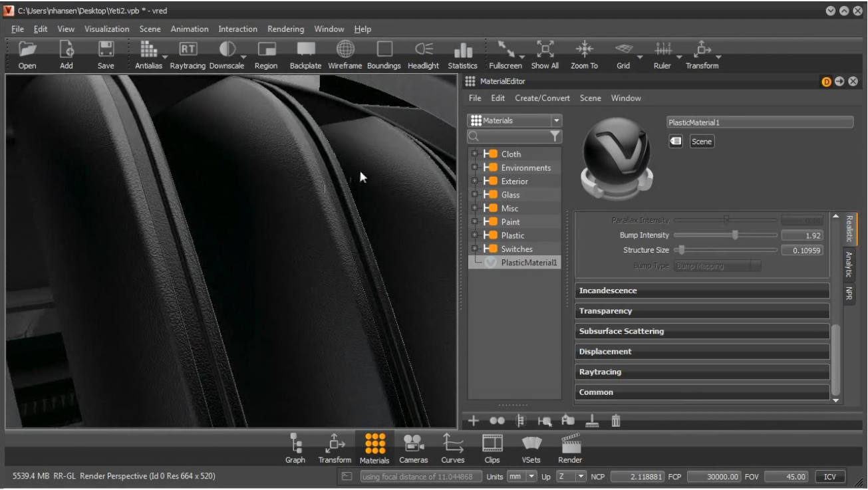Expand the Switches material group
Image resolution: width=868 pixels, height=490 pixels.
click(475, 249)
